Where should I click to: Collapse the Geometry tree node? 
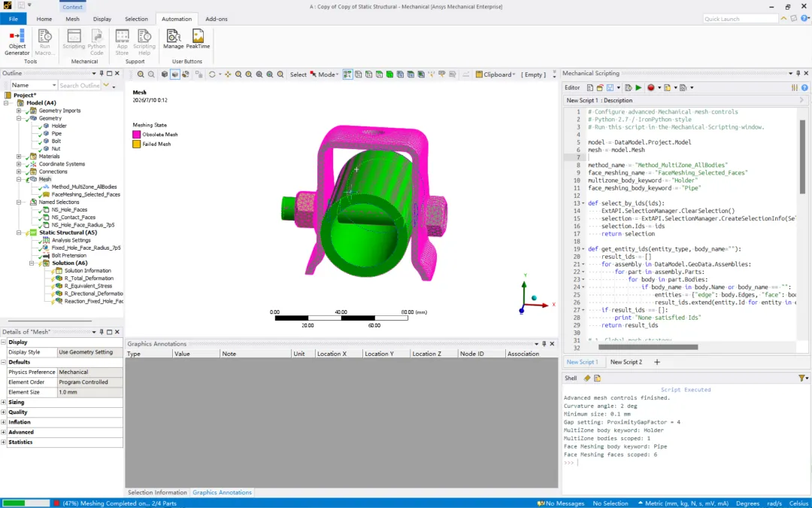[x=19, y=118]
